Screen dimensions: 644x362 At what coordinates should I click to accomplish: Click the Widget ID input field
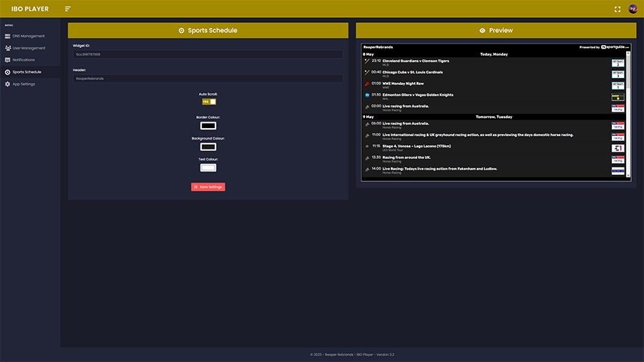[x=208, y=54]
